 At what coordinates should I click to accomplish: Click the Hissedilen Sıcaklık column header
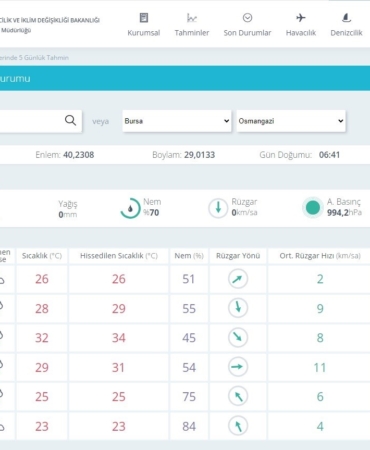point(119,256)
